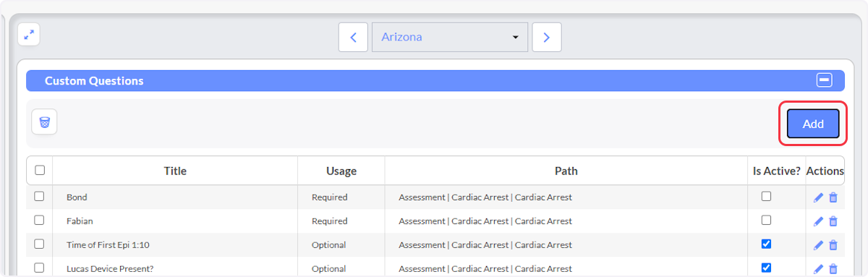
Task: Click the Add button
Action: click(813, 124)
